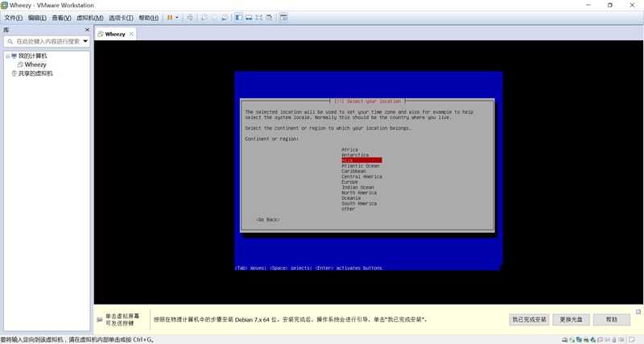Enter Unity mode from the toolbar

pyautogui.click(x=269, y=18)
